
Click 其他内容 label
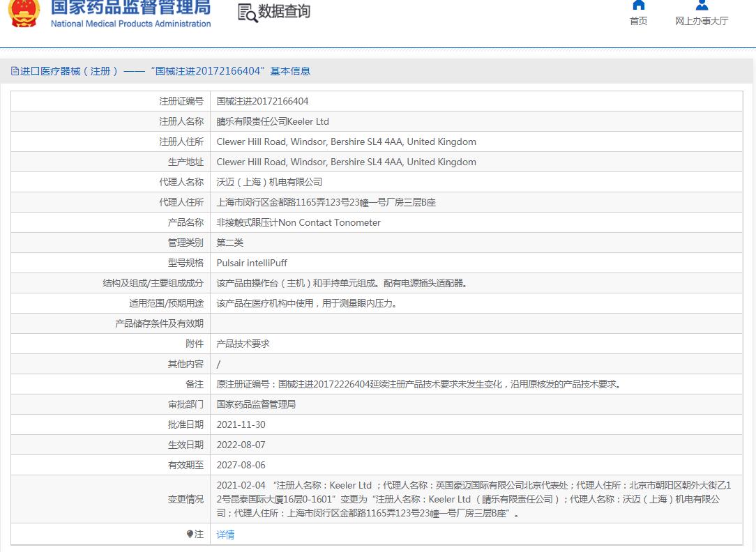coord(186,364)
